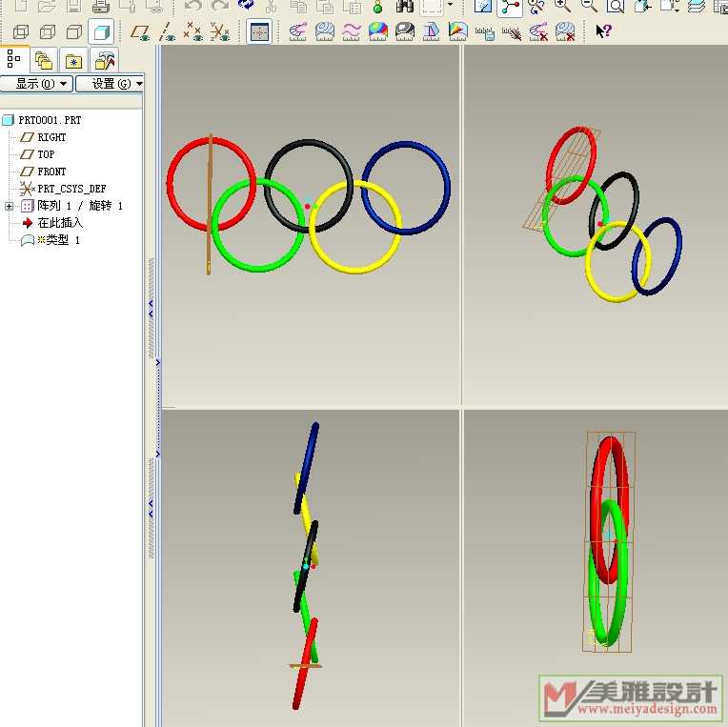Open the selection filter dropdown arrow
The height and width of the screenshot is (727, 728).
point(450,5)
